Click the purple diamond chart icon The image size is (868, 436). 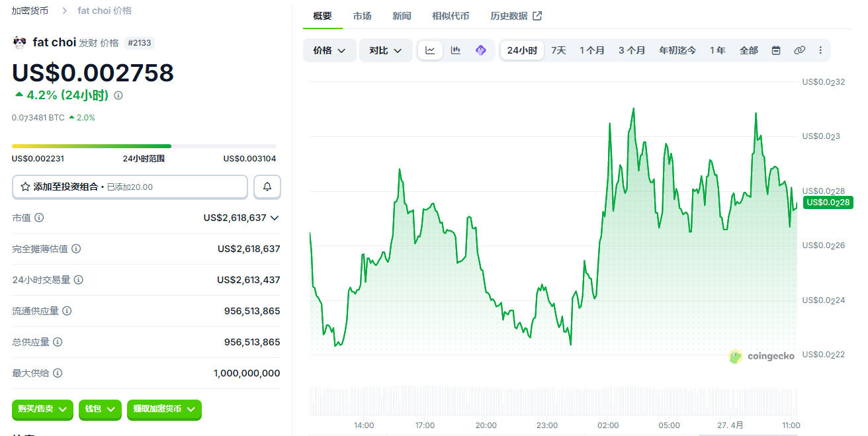481,50
